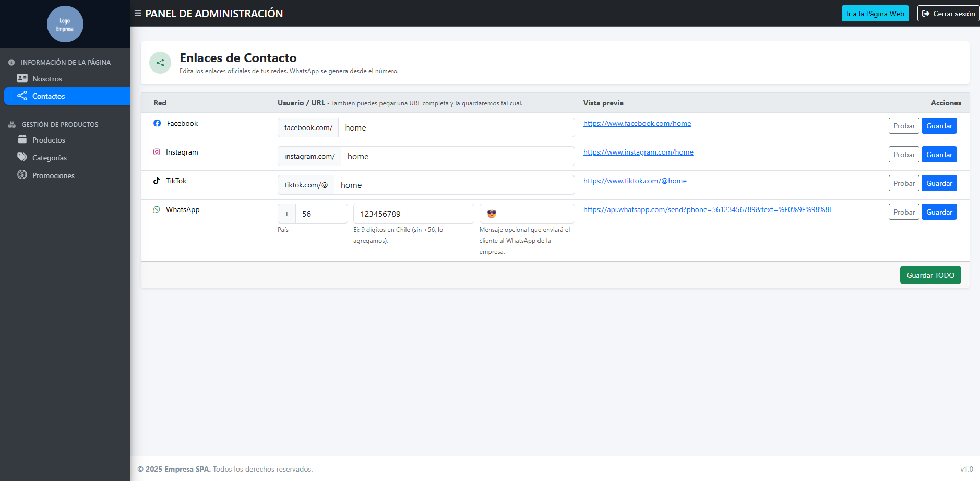Click the ID-card icon beside Nosotros

coord(22,78)
